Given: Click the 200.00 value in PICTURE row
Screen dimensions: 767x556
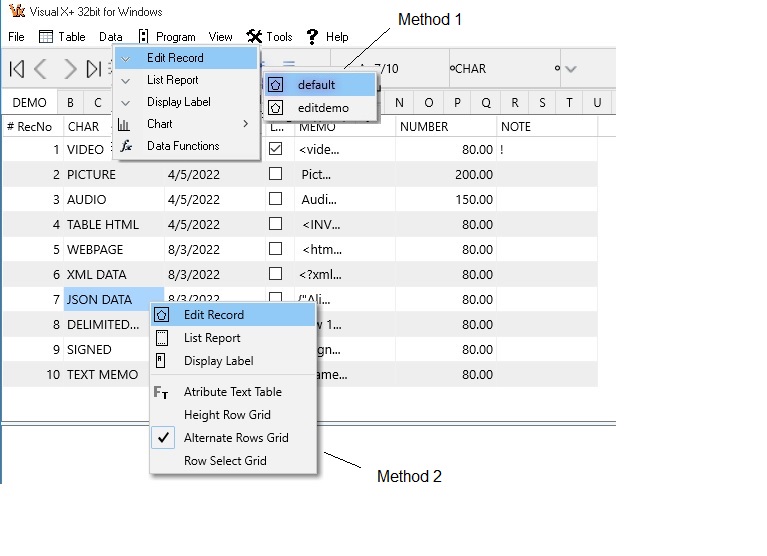Looking at the screenshot, I should coord(474,175).
